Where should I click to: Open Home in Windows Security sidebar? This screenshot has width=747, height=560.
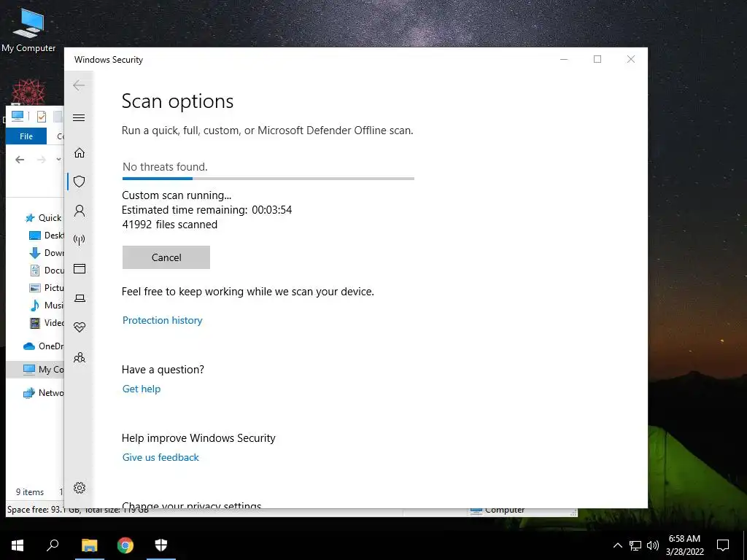pyautogui.click(x=79, y=153)
